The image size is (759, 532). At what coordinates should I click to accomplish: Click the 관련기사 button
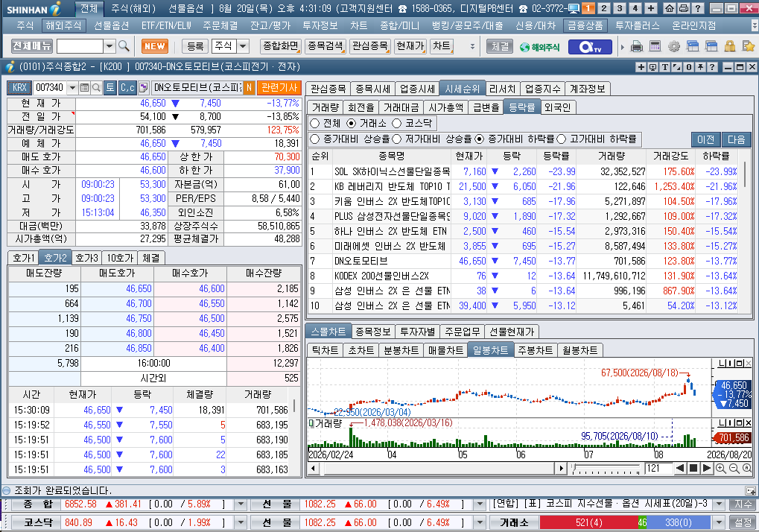pyautogui.click(x=279, y=88)
